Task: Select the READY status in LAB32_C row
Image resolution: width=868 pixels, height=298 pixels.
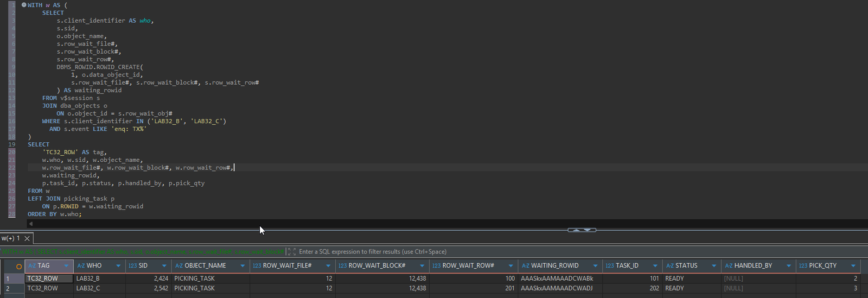Action: [692, 288]
